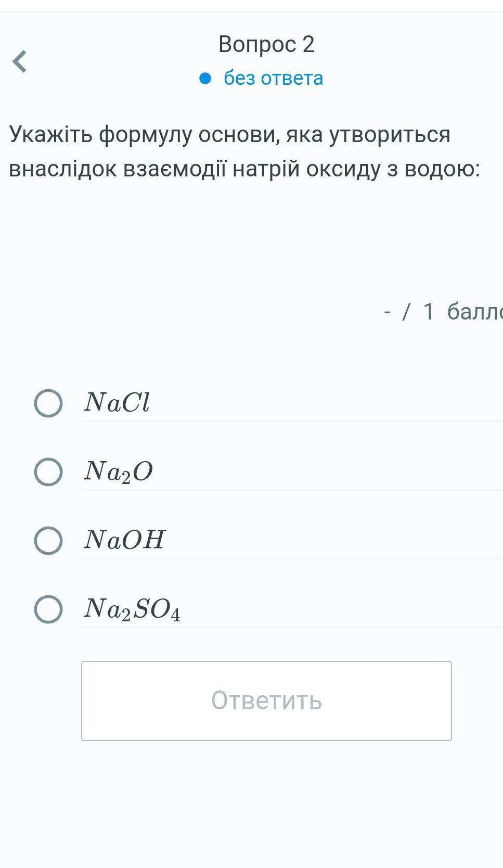Click the question line starting with Укажіть

(229, 134)
